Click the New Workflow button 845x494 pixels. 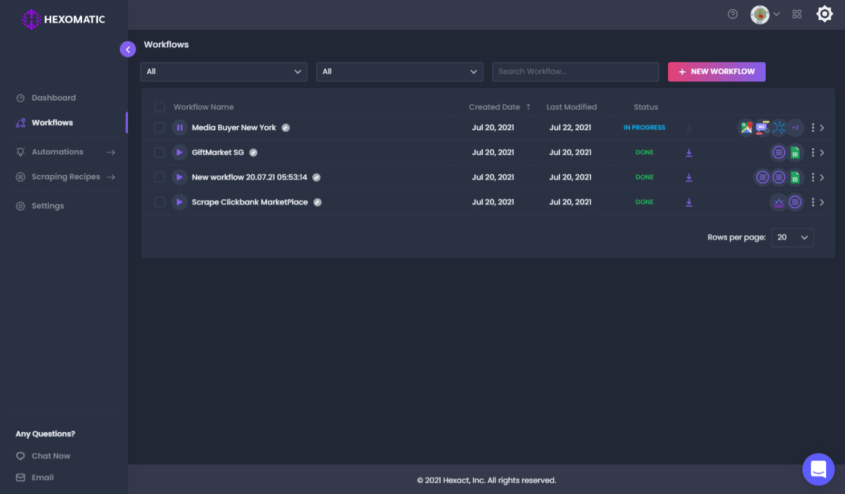click(716, 72)
